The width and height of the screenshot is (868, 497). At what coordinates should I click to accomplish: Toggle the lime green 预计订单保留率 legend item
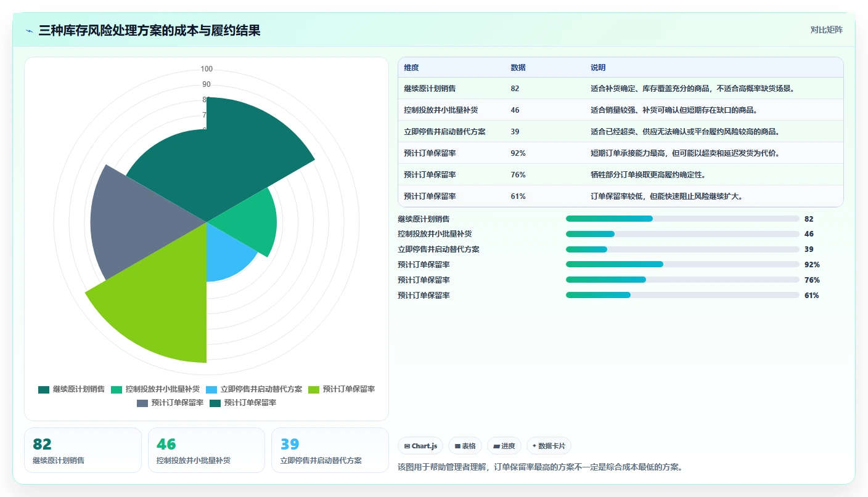[341, 389]
